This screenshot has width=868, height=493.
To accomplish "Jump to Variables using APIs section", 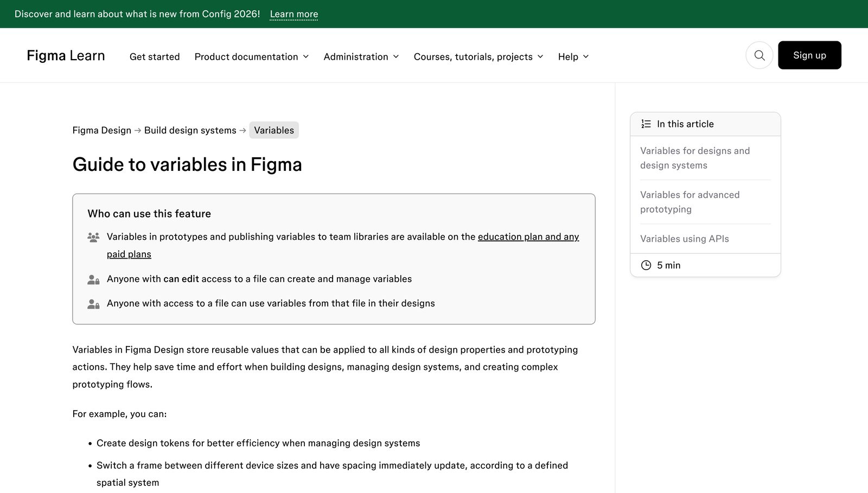I will (x=685, y=239).
